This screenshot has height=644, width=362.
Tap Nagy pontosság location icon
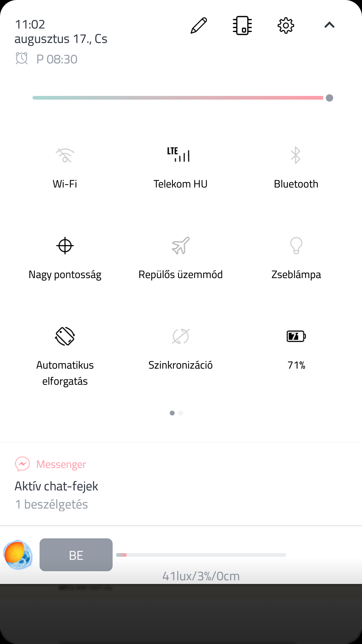tap(65, 246)
